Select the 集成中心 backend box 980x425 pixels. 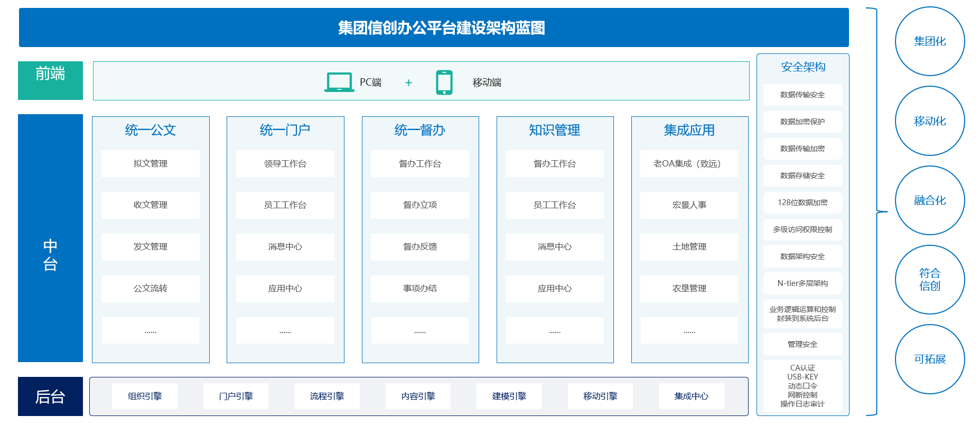click(692, 396)
